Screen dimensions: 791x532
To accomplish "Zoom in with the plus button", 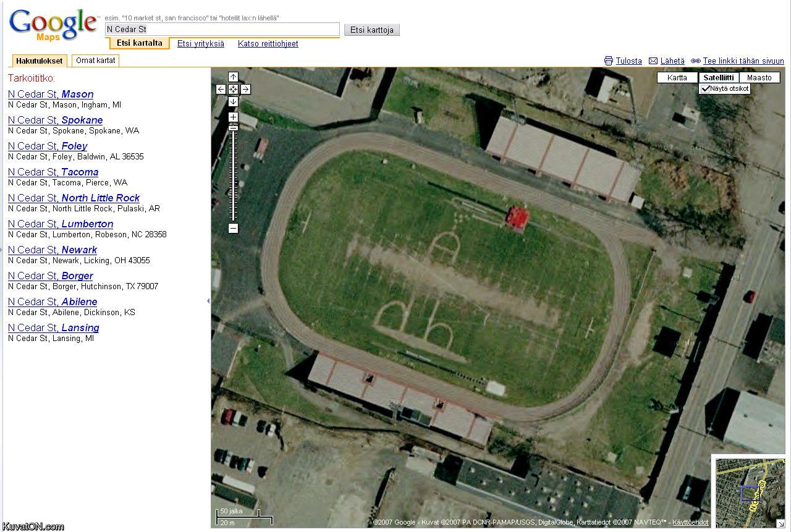I will pos(233,117).
